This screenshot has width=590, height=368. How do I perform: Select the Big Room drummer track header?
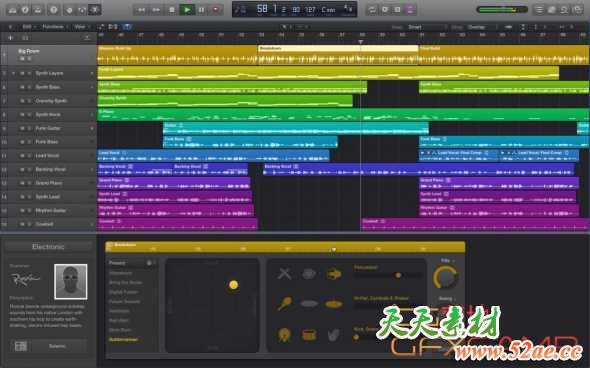[49, 55]
